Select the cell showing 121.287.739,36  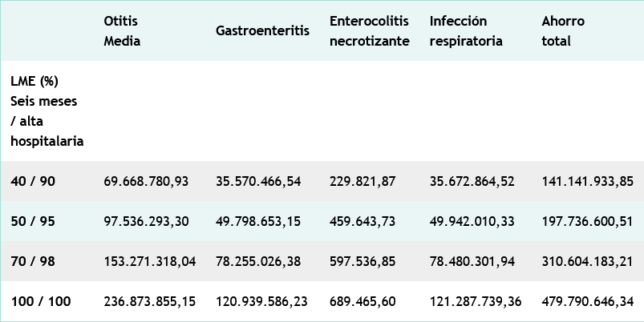pyautogui.click(x=476, y=301)
